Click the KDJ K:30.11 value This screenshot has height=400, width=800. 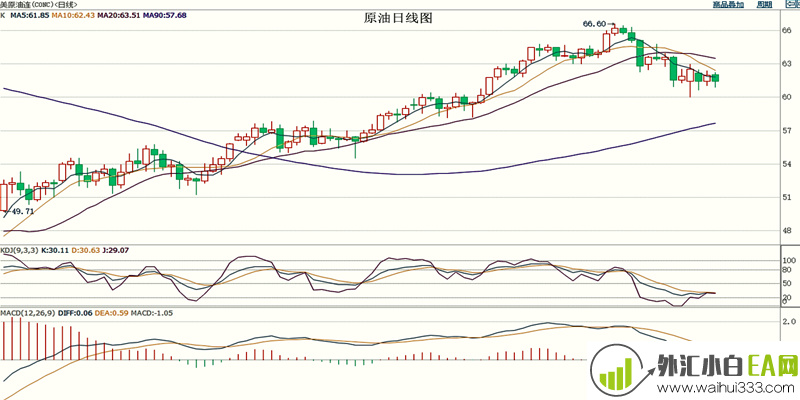pos(58,249)
